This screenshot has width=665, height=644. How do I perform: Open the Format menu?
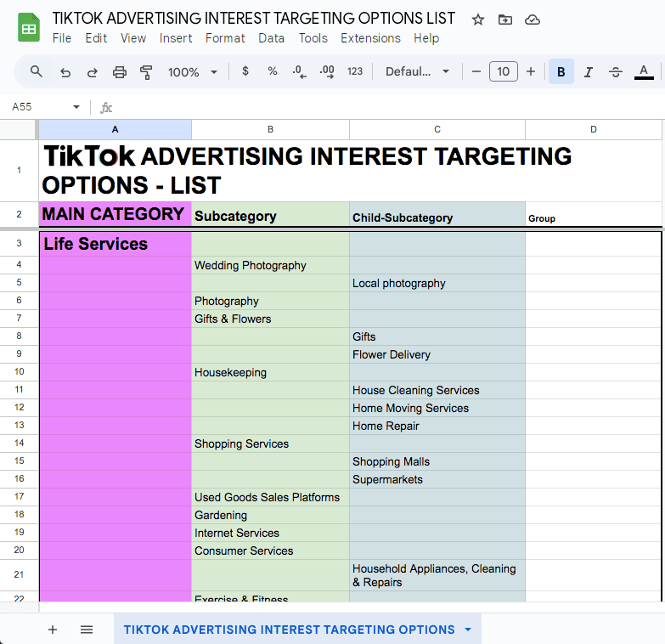click(x=225, y=38)
